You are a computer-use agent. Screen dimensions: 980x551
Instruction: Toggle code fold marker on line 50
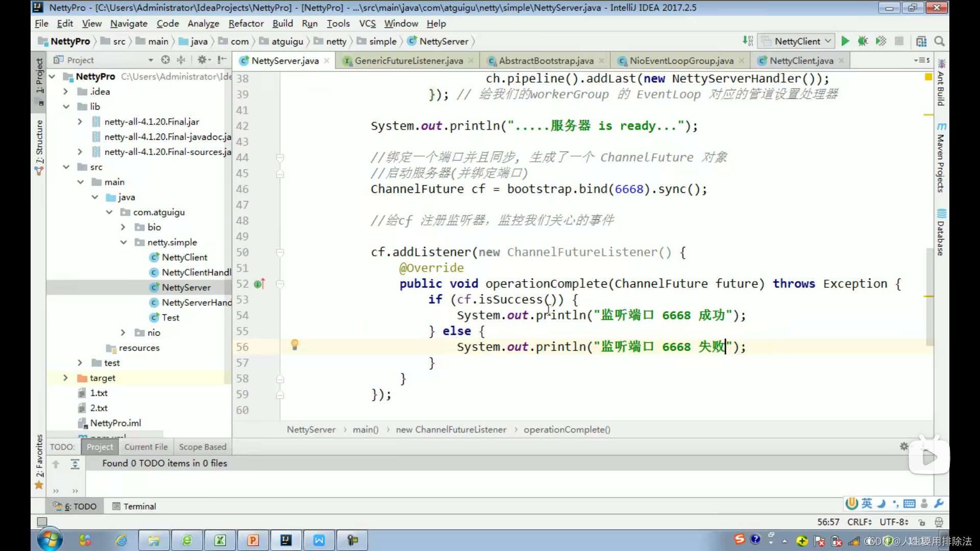click(280, 253)
